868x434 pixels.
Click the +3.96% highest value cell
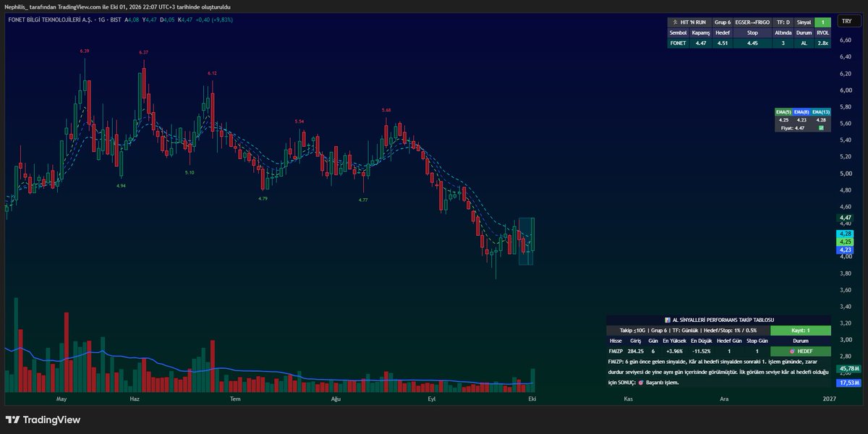pos(674,351)
